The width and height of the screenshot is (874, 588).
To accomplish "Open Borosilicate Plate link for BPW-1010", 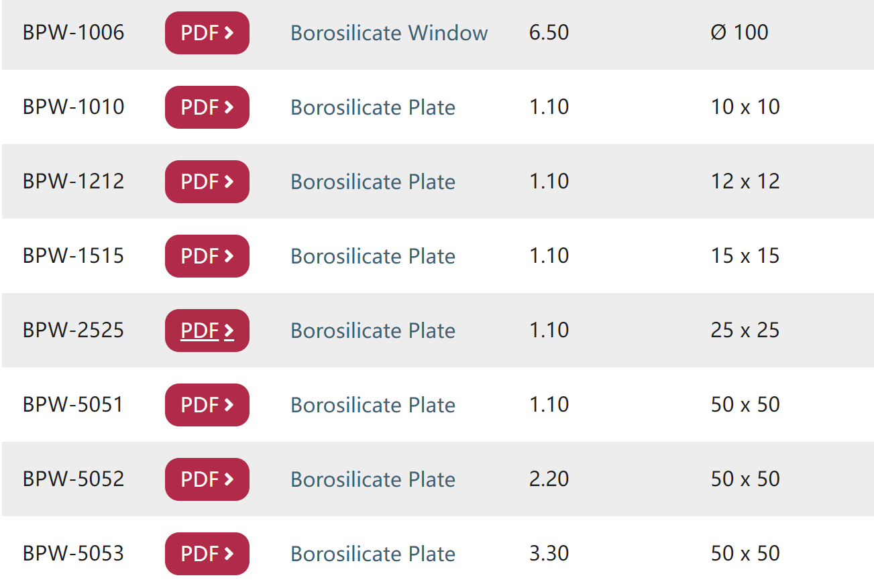I will (373, 107).
